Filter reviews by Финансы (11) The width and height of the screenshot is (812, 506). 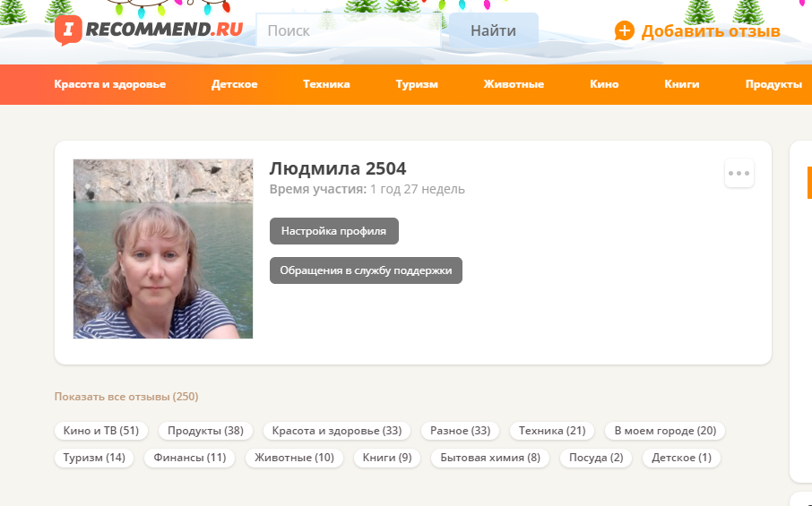pos(190,458)
